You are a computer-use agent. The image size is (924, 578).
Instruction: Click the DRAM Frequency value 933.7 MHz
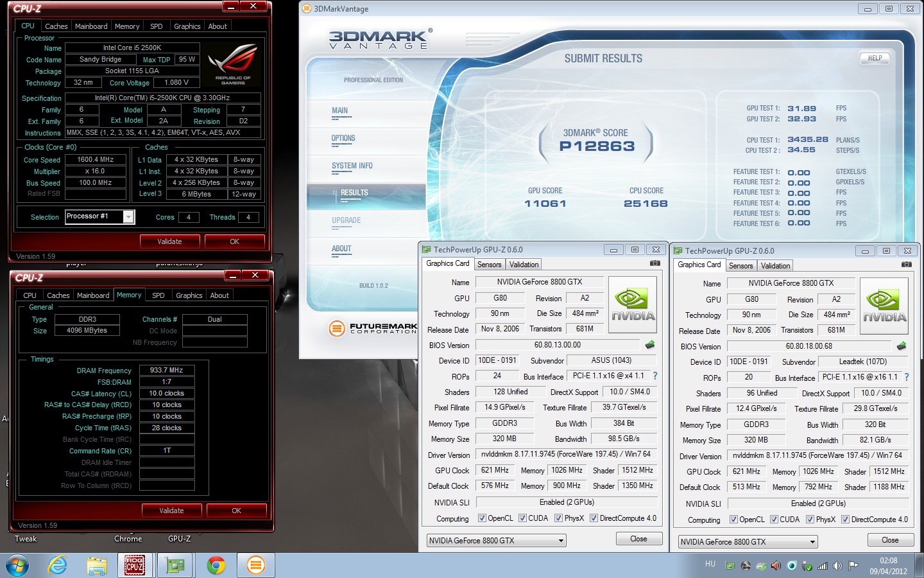click(x=167, y=371)
